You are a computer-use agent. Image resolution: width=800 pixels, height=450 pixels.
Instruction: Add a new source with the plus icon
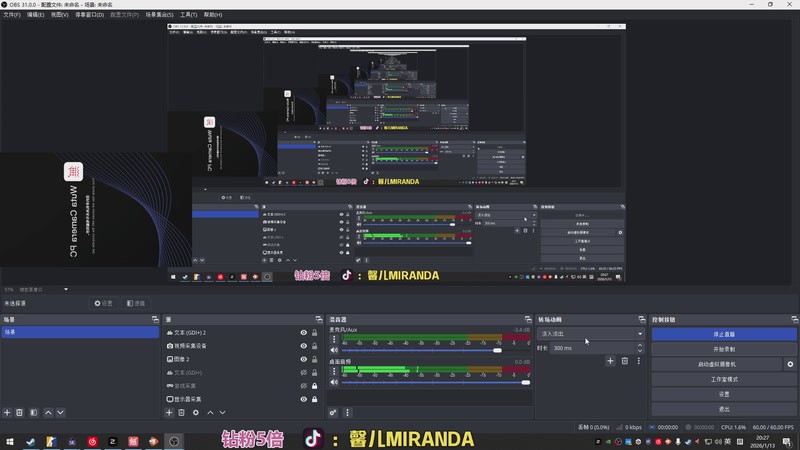[x=169, y=412]
